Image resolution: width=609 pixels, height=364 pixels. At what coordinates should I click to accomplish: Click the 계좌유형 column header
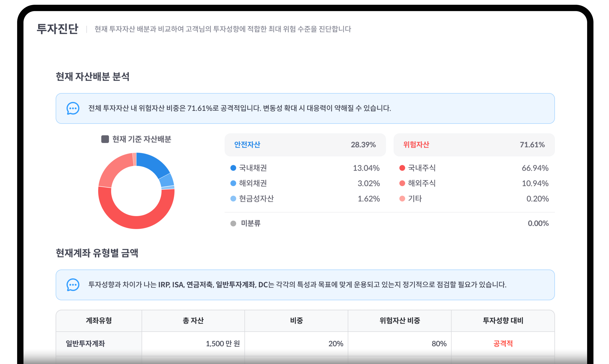(x=99, y=321)
